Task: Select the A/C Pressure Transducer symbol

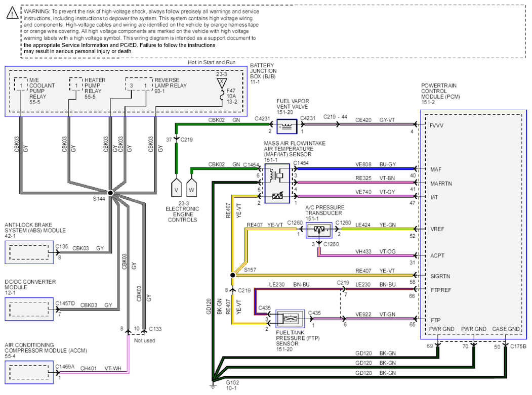Action: coord(319,230)
